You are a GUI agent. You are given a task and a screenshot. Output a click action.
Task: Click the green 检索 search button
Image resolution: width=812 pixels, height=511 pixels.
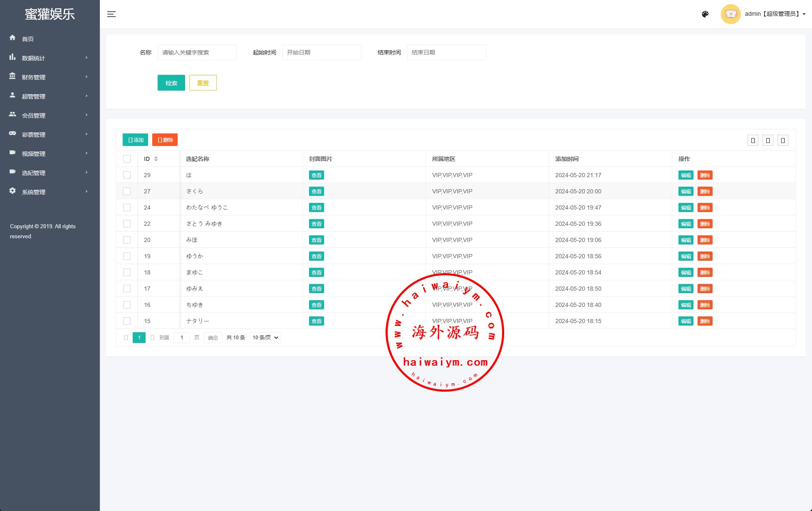(171, 83)
